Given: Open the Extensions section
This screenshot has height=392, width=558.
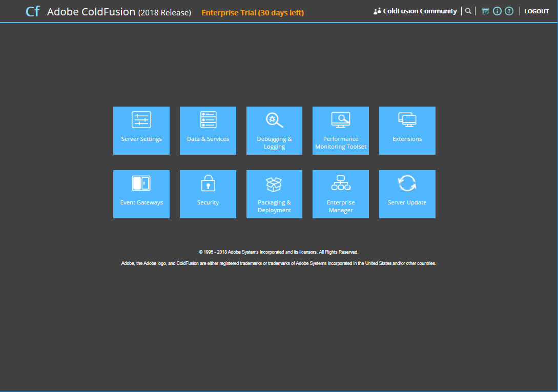Looking at the screenshot, I should click(x=407, y=130).
